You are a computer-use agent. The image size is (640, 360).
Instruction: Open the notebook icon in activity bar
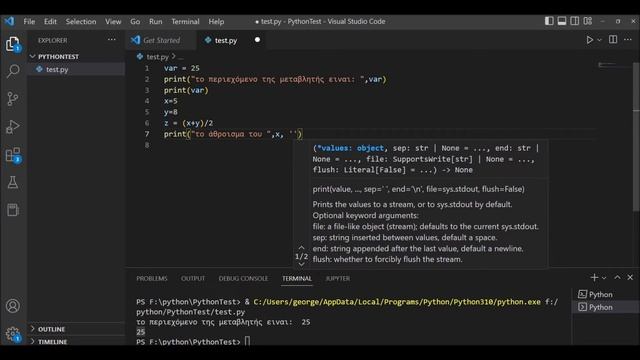point(13,210)
